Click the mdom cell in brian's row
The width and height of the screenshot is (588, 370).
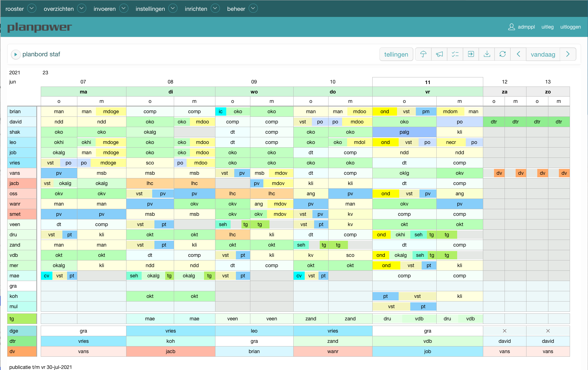pyautogui.click(x=450, y=111)
